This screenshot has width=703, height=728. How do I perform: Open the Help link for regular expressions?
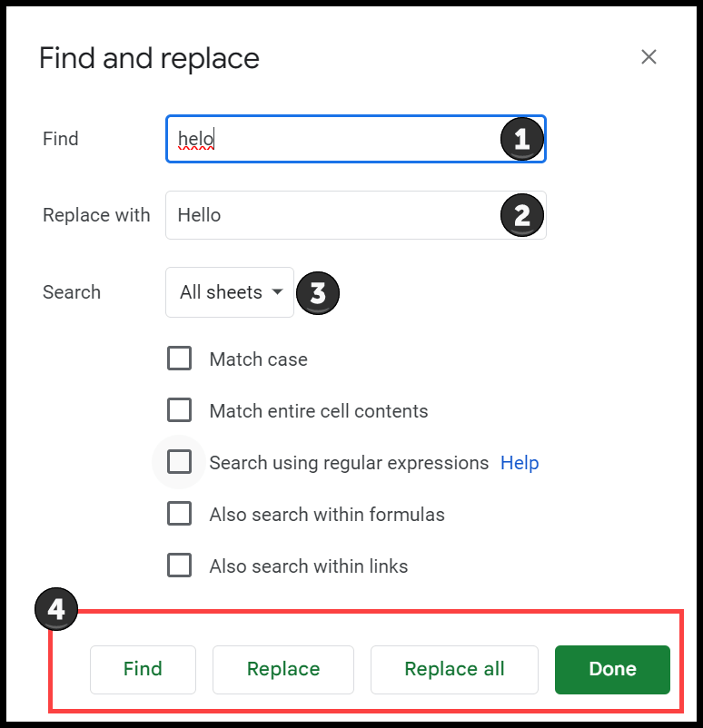click(520, 463)
